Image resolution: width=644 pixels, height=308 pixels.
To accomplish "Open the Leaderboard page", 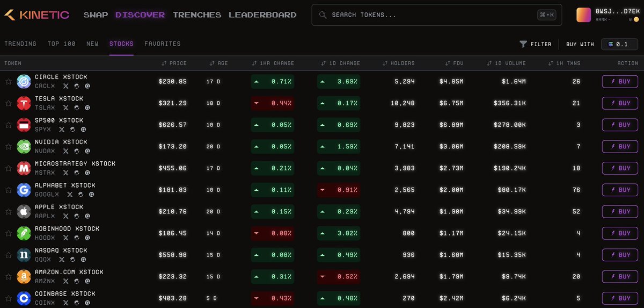I will (x=262, y=15).
